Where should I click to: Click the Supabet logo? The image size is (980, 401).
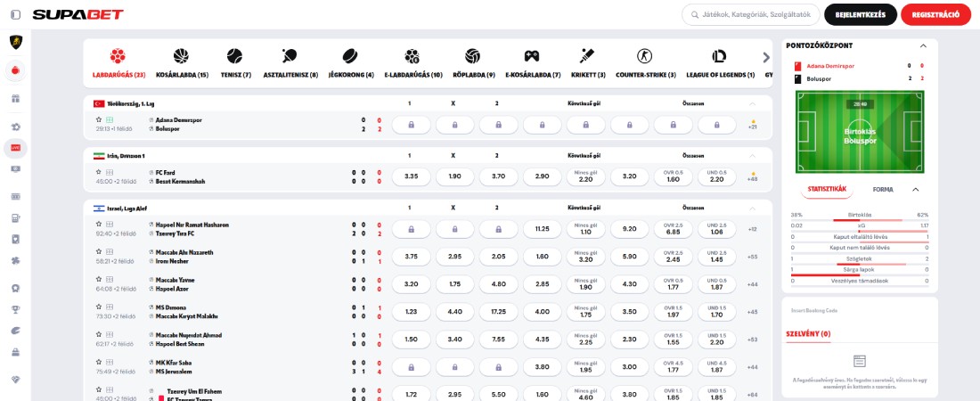point(78,14)
